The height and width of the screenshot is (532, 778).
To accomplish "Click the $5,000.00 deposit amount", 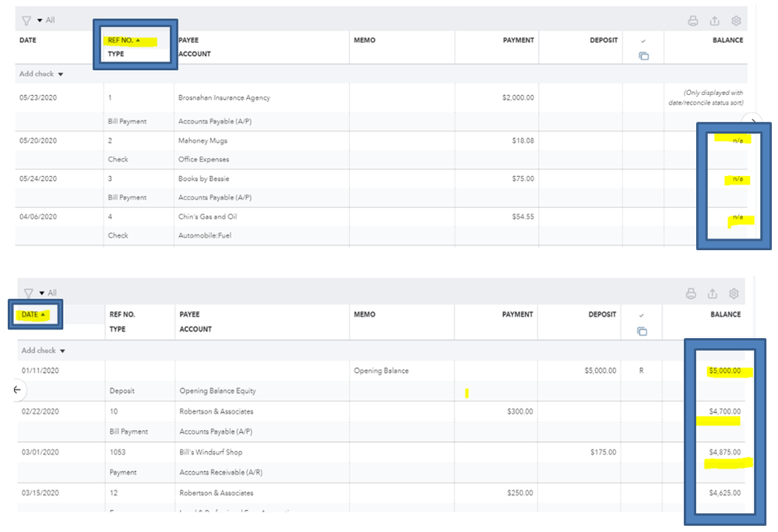I will tap(600, 371).
